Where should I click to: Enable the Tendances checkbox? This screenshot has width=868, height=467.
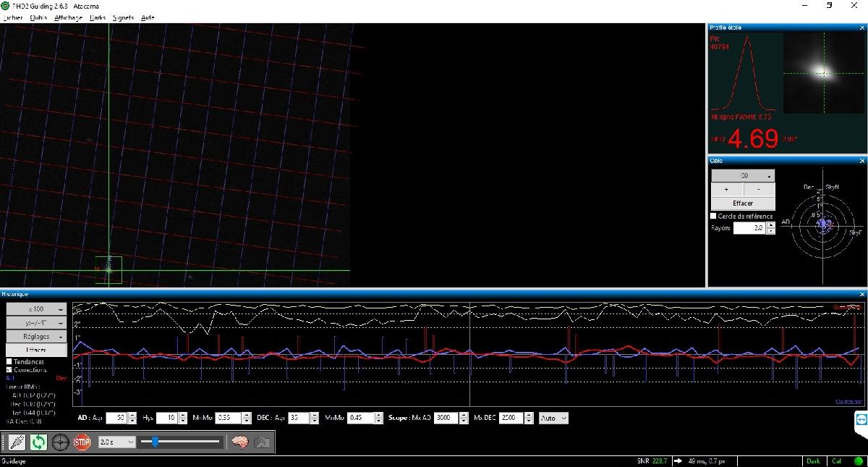pyautogui.click(x=9, y=362)
